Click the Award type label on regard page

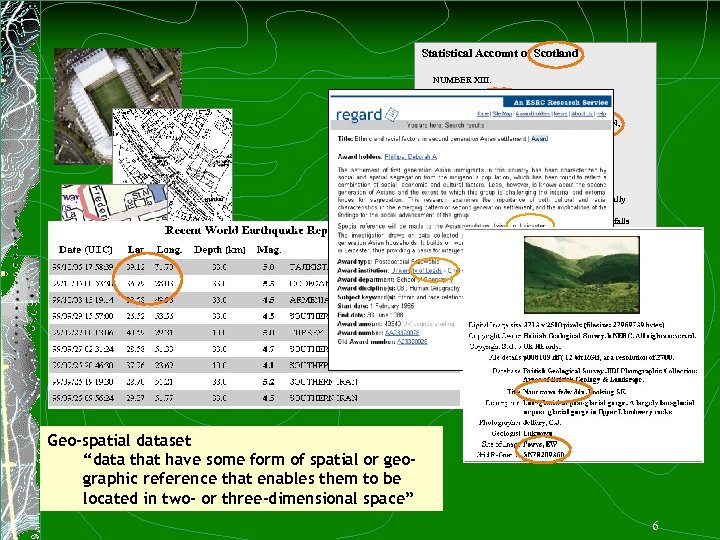[x=355, y=262]
